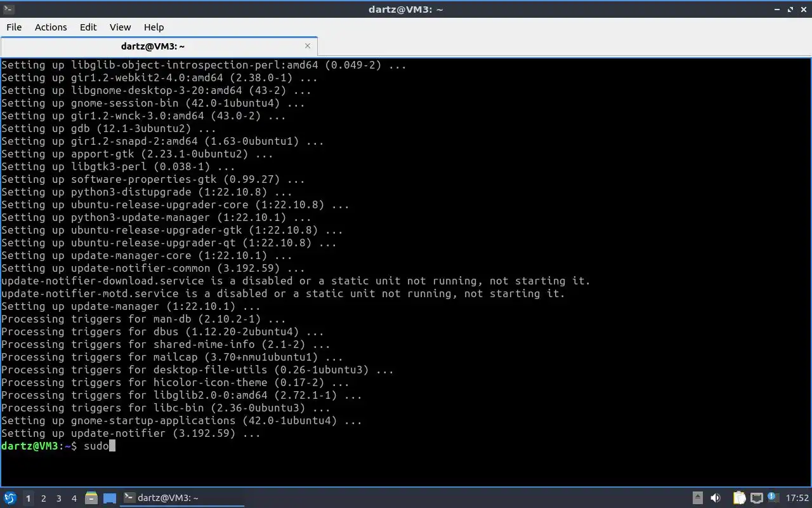The width and height of the screenshot is (812, 508).
Task: Click 'Processing triggers for mailcap' line
Action: click(172, 357)
